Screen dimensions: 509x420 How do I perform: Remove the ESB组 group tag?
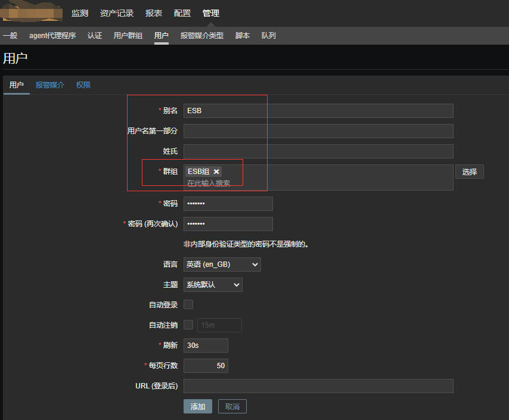(x=216, y=172)
